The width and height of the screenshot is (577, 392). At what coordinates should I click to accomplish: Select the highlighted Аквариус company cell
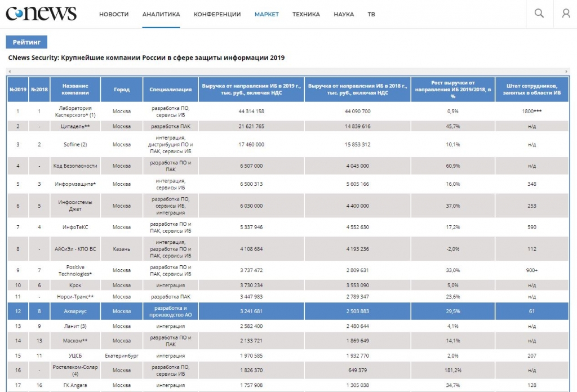[x=75, y=311]
